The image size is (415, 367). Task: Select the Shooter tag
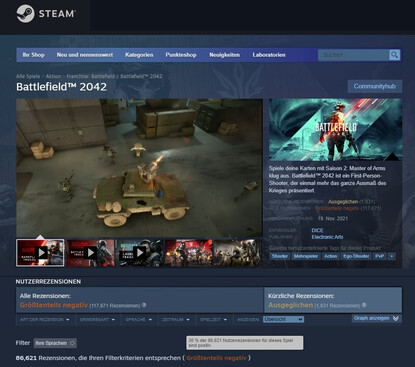coord(280,256)
